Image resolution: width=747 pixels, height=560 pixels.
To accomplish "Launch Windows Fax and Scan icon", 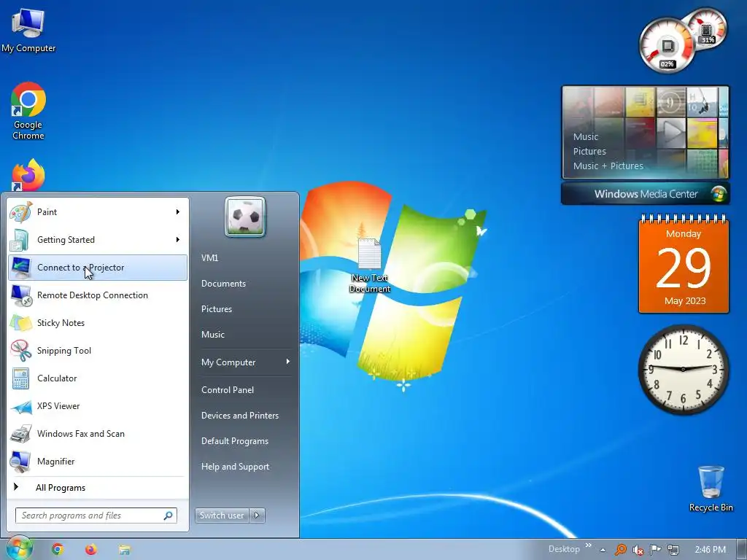I will click(21, 434).
